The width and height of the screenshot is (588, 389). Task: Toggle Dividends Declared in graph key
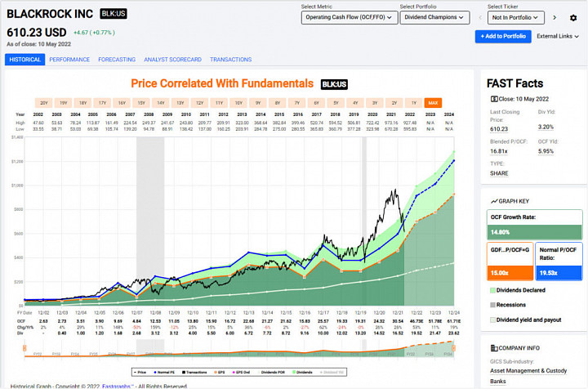coord(518,290)
